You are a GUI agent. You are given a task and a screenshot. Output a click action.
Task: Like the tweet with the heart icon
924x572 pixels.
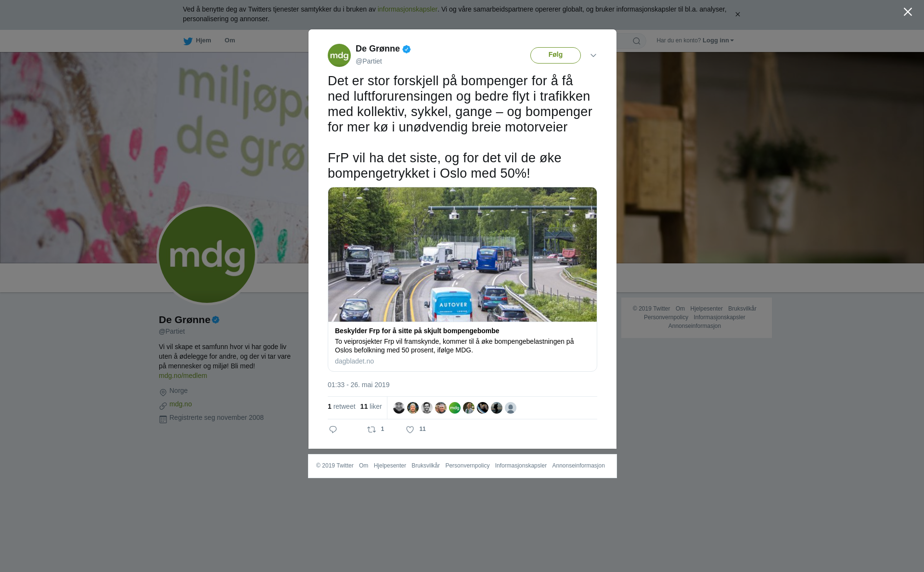click(410, 429)
